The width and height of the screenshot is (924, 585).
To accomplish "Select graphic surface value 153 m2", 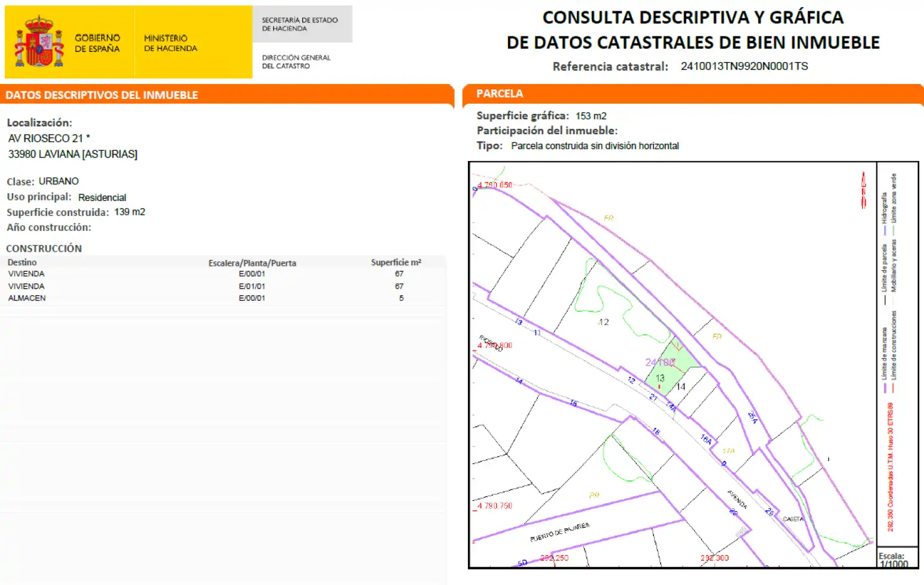I will point(591,116).
